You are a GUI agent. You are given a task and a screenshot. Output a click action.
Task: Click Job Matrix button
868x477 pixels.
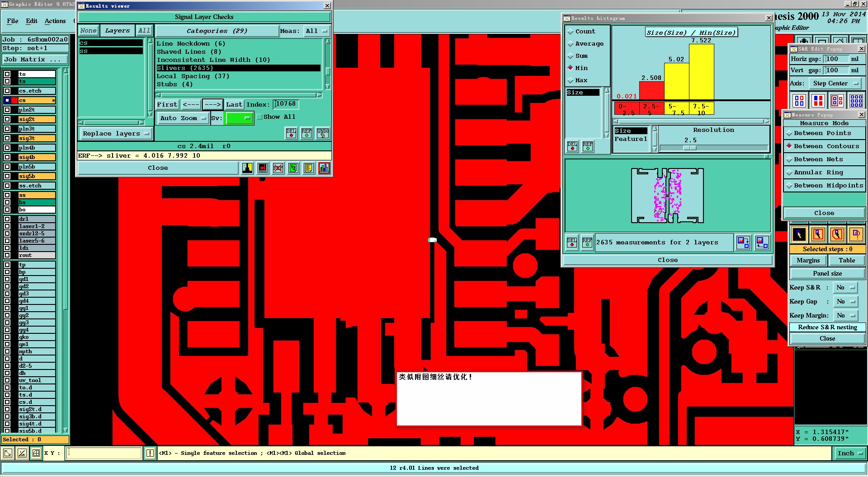(35, 60)
